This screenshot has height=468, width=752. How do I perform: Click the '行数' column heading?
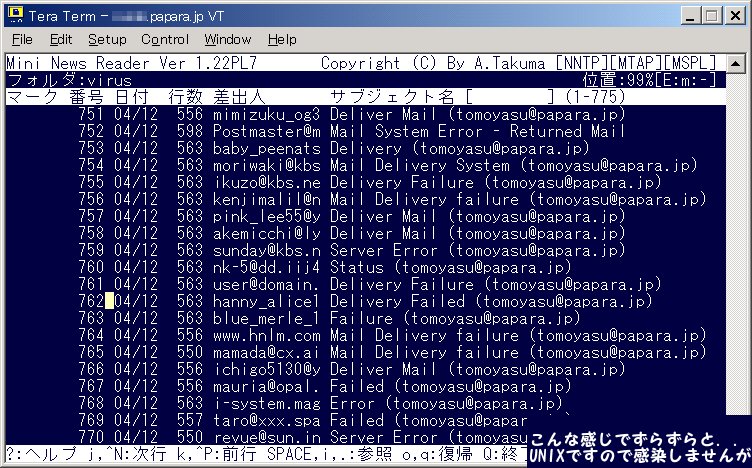click(x=186, y=97)
